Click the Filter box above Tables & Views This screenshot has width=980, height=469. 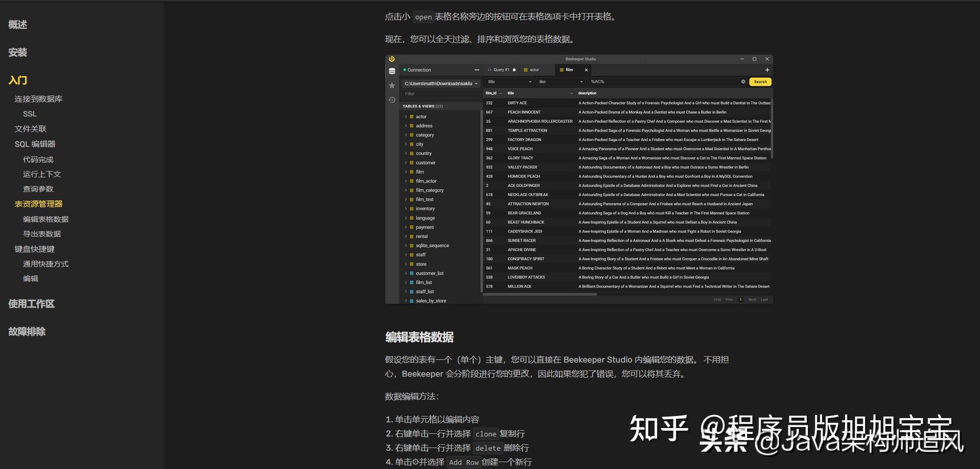(441, 94)
